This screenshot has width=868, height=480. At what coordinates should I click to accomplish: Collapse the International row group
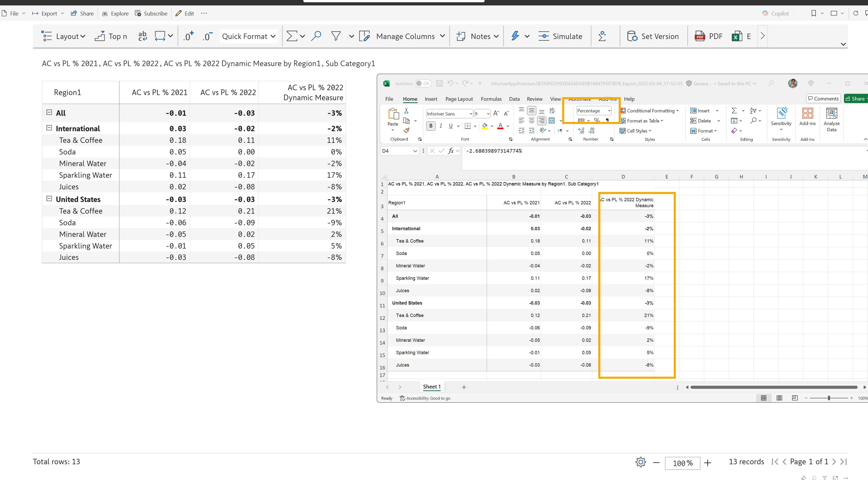(x=49, y=128)
